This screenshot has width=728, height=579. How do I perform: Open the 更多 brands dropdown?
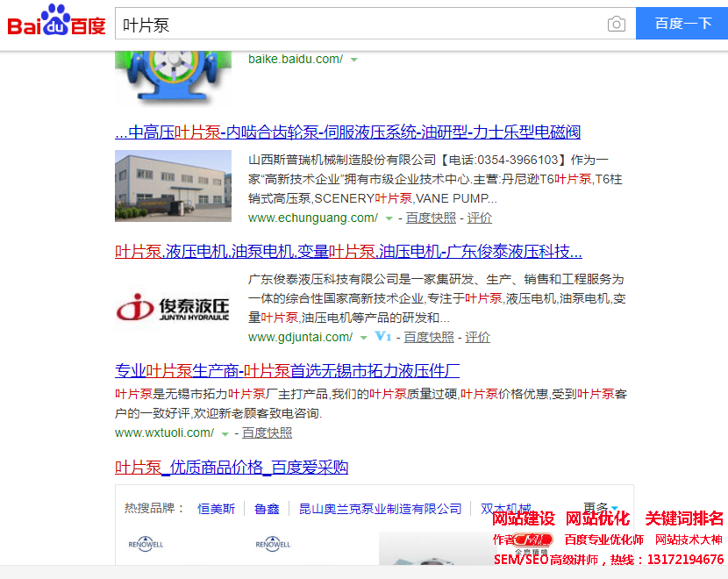(x=601, y=509)
